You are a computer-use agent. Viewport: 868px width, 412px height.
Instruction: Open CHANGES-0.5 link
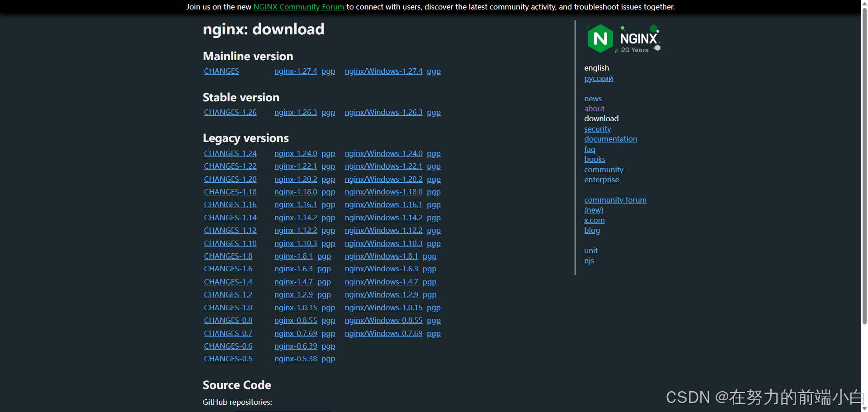pos(228,359)
